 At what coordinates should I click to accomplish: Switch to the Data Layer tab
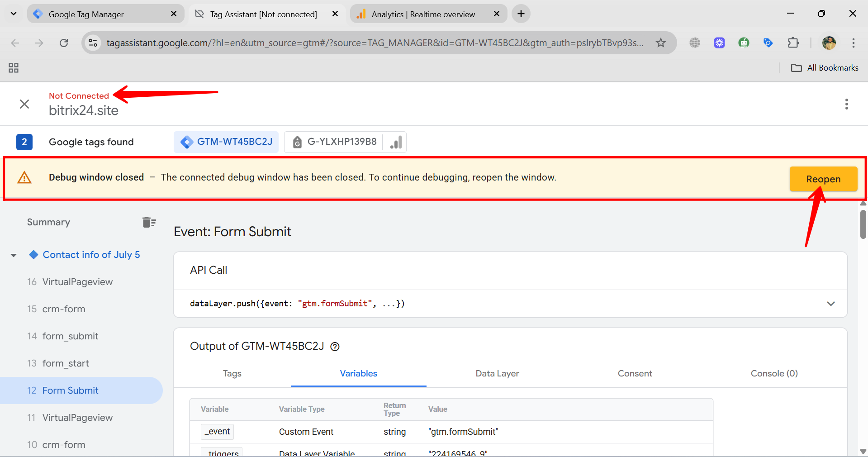click(497, 373)
